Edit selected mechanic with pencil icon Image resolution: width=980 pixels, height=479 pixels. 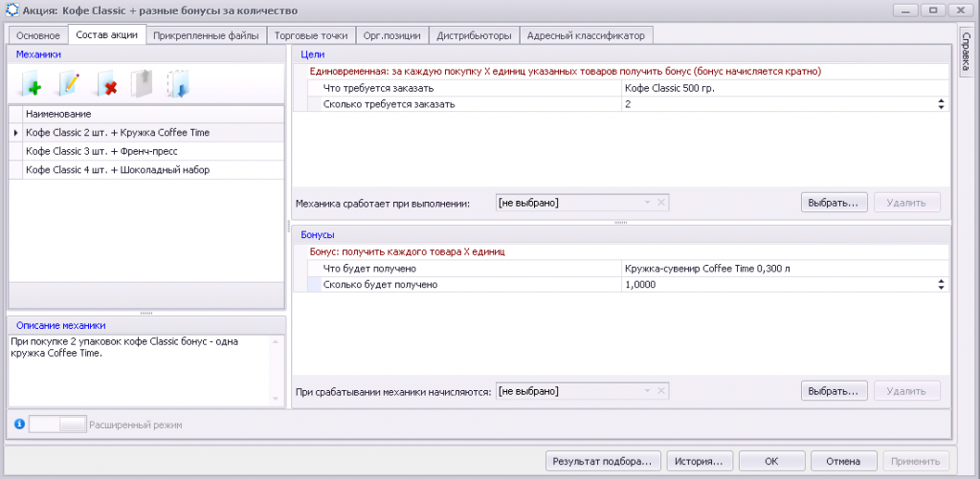[x=69, y=84]
